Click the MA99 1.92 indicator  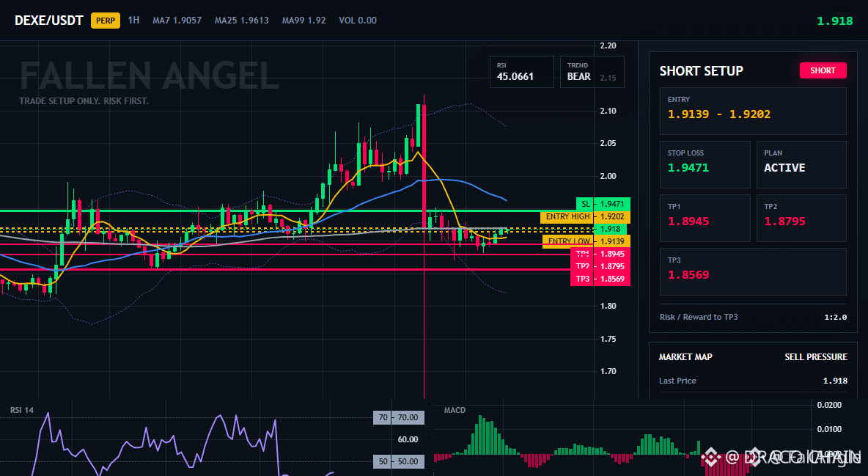(304, 20)
